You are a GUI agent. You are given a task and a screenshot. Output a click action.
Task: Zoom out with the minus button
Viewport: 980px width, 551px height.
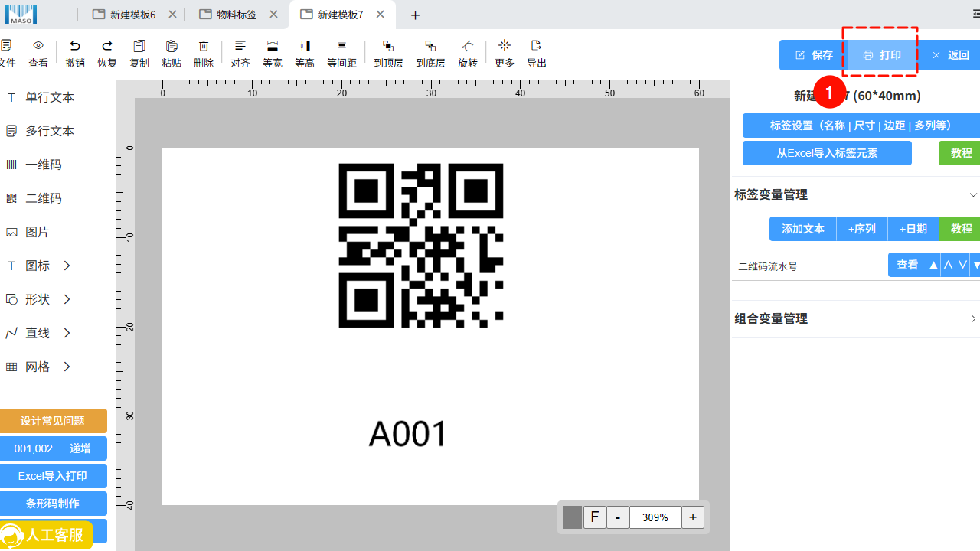pyautogui.click(x=618, y=517)
